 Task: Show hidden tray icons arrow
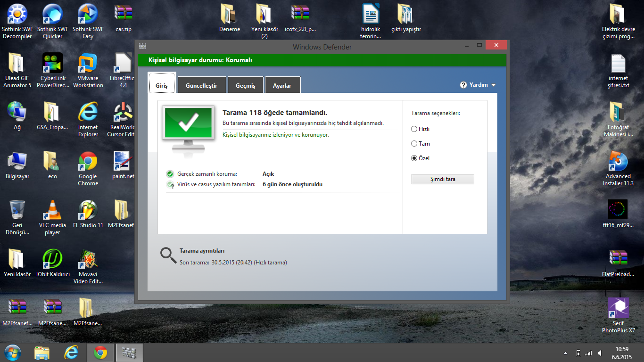(x=566, y=353)
